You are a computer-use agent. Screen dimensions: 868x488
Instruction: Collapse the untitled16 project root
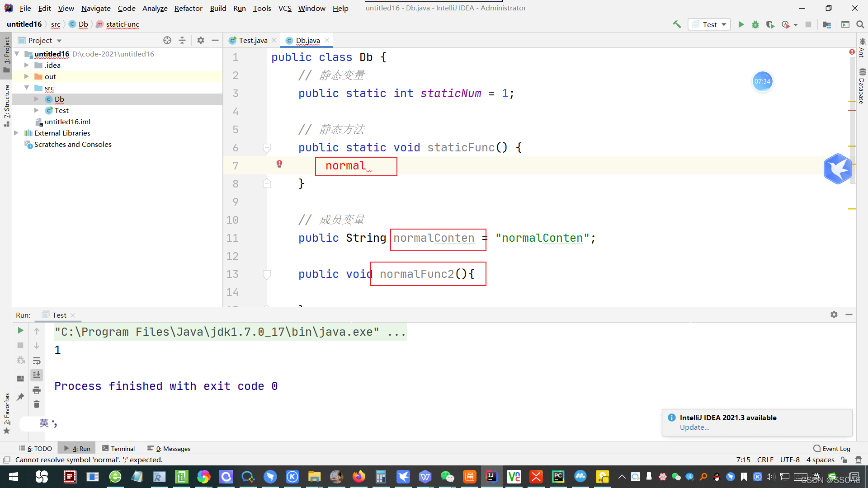point(17,54)
